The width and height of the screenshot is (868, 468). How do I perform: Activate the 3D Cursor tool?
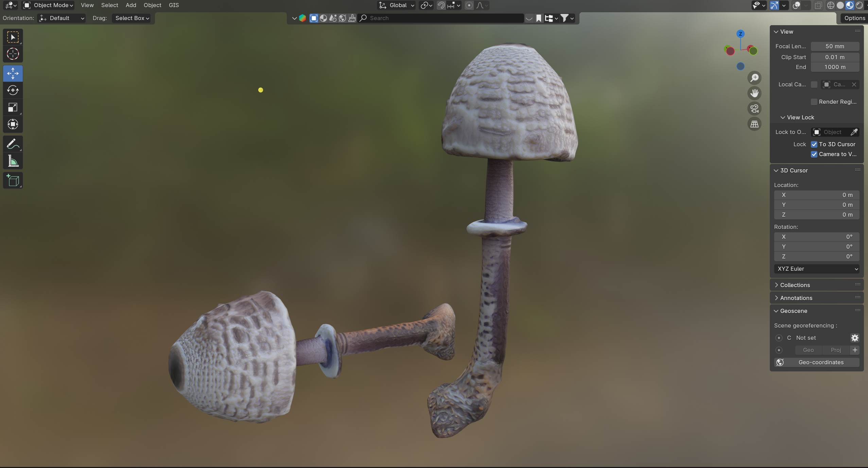(x=13, y=54)
